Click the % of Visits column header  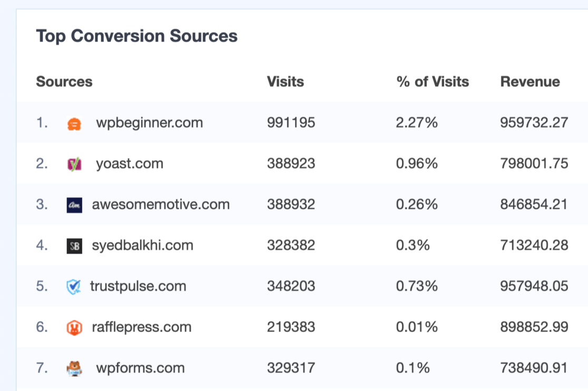click(x=433, y=82)
